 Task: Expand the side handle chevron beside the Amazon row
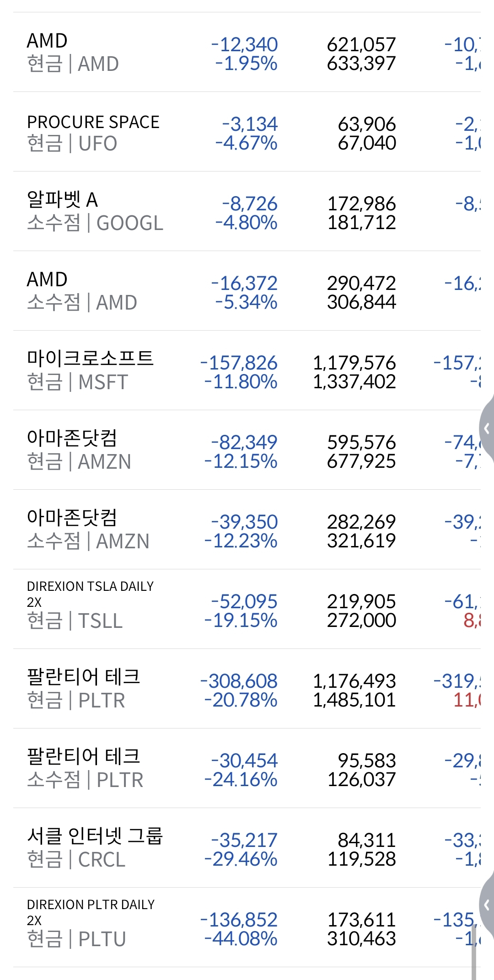point(487,428)
